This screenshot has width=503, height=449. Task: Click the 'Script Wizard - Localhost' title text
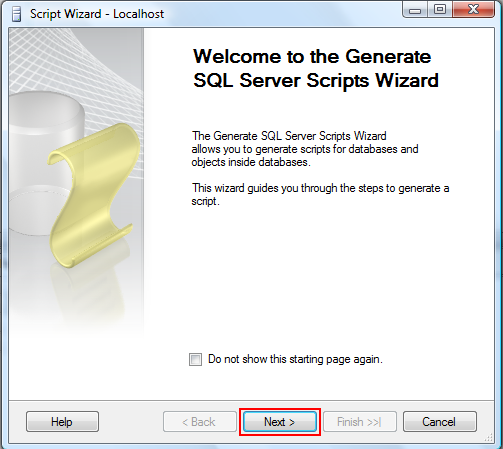[97, 14]
